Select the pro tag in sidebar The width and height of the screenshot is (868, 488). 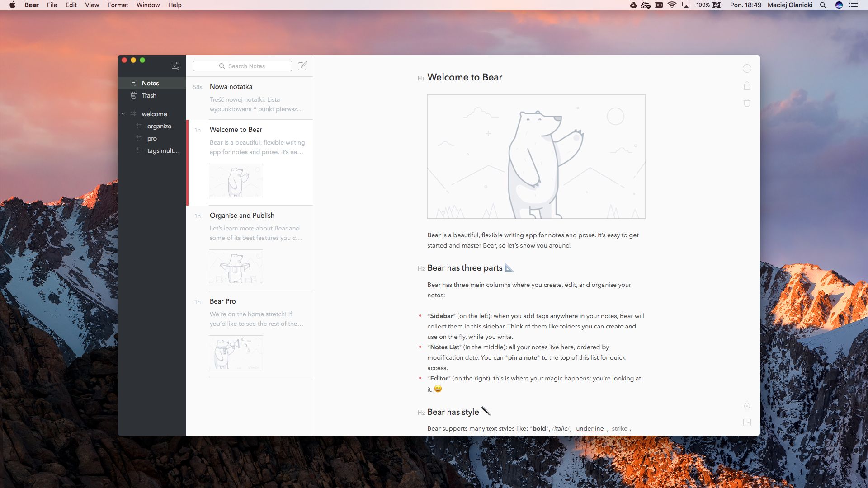(152, 138)
